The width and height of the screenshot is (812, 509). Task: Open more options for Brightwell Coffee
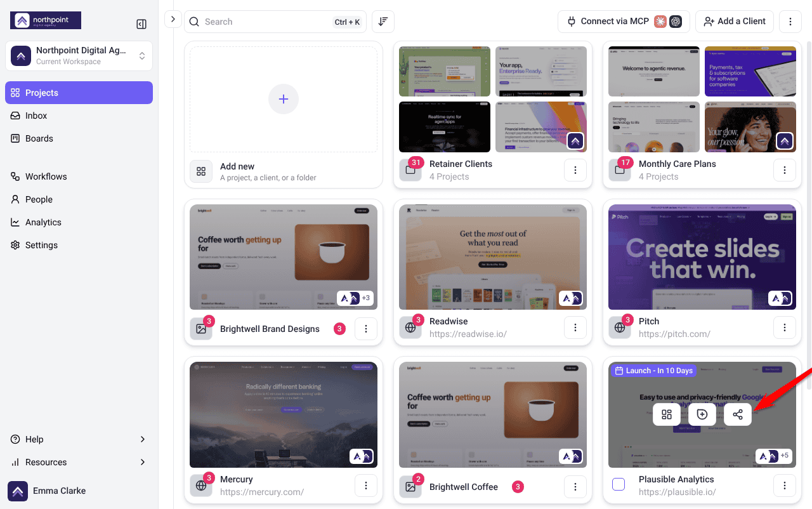[x=575, y=487]
